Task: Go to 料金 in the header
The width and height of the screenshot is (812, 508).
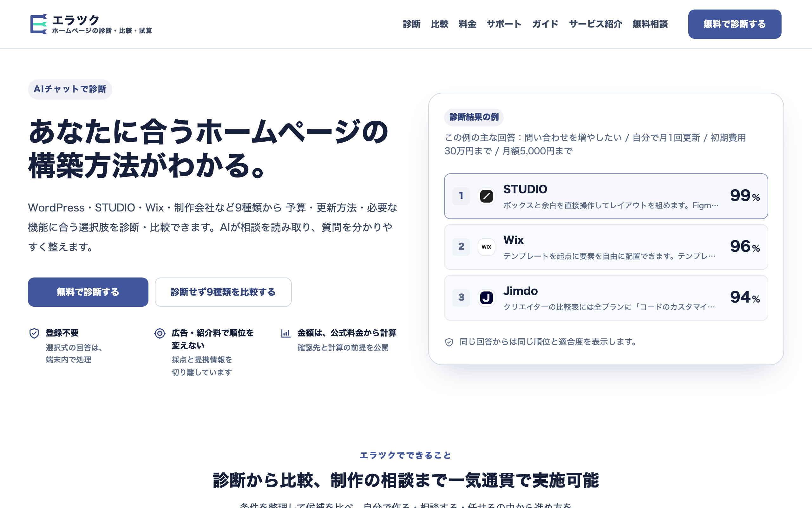Action: click(x=468, y=24)
